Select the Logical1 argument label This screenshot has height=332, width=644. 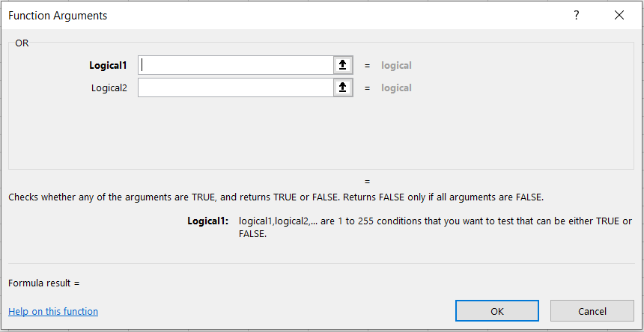[108, 65]
